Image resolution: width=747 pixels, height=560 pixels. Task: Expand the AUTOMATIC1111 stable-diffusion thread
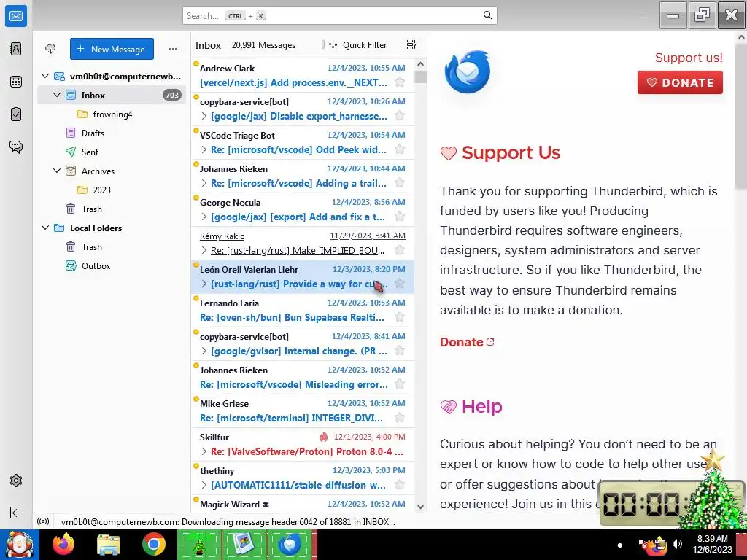[204, 485]
